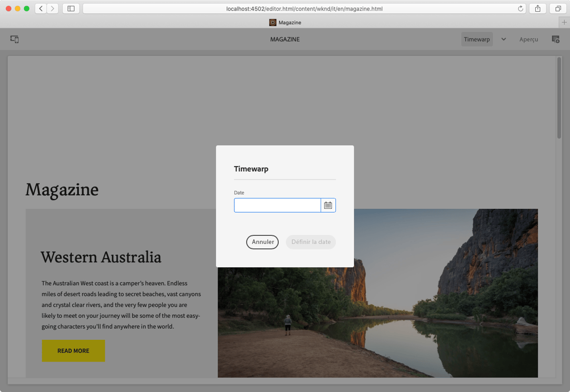Click the add-annotation icon in the toolbar

click(555, 39)
